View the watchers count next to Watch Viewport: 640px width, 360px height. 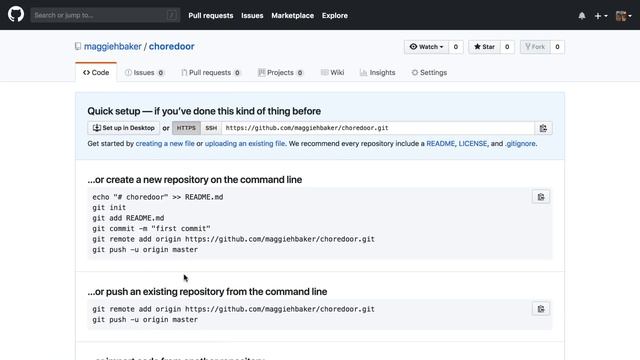pos(456,47)
